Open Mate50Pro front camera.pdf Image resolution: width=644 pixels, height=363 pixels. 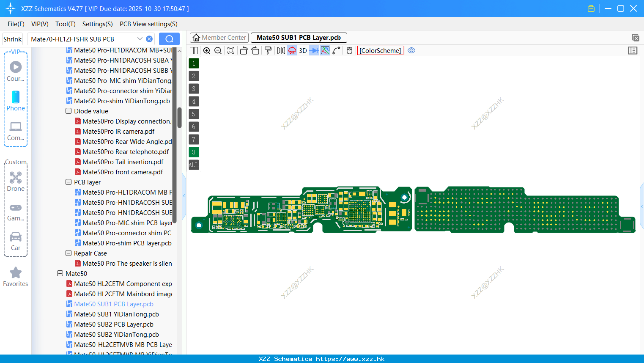click(x=123, y=172)
